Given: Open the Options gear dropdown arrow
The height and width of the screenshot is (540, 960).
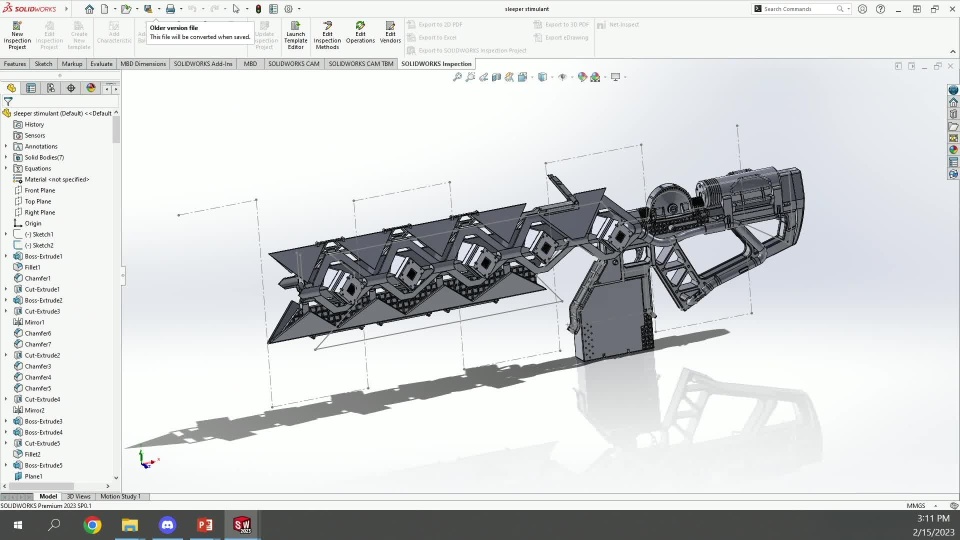Looking at the screenshot, I should click(299, 9).
